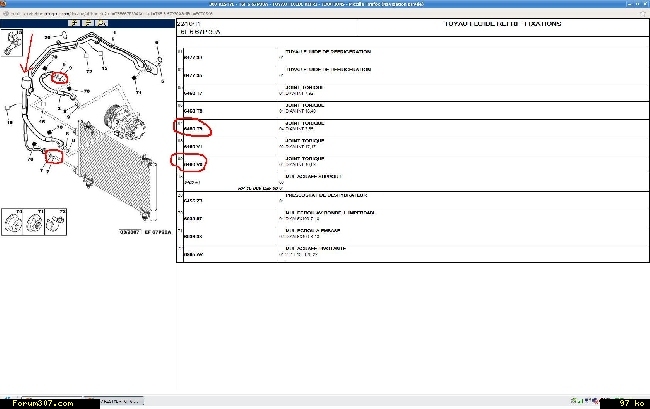Click the system tray icons on the taskbar
650x409 pixels.
tap(585, 401)
